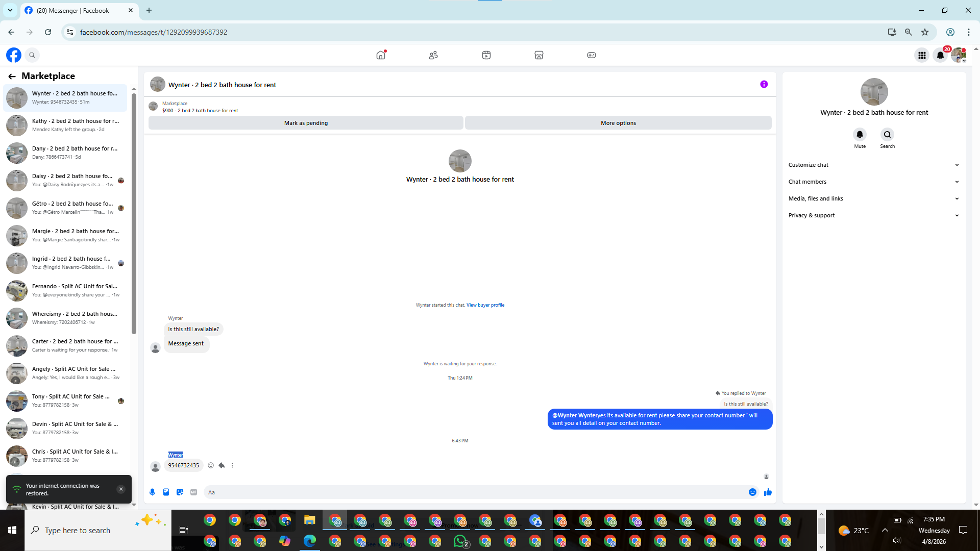Mute this conversation with the bell icon
The width and height of the screenshot is (980, 551).
(860, 135)
